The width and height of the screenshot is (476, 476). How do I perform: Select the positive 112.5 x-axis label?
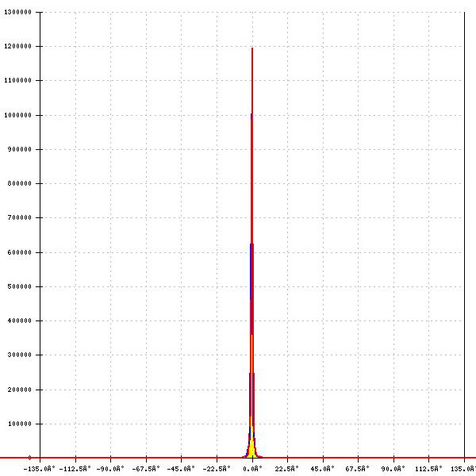pos(428,469)
